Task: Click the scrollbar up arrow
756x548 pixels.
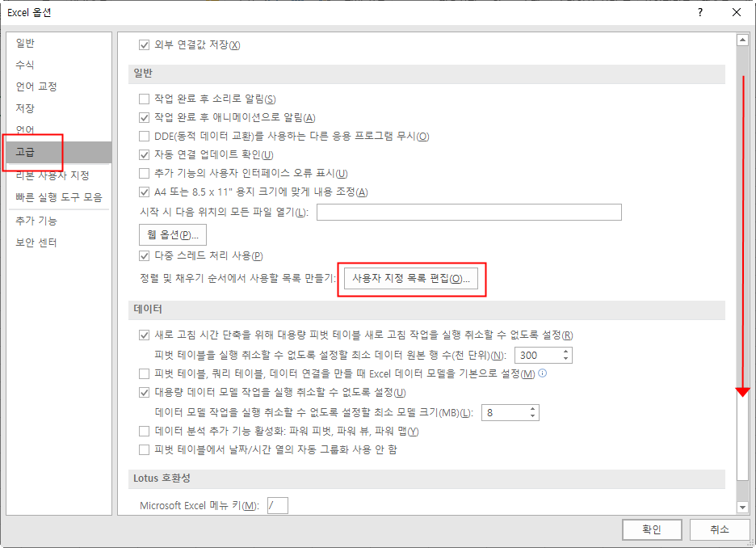Action: click(742, 40)
